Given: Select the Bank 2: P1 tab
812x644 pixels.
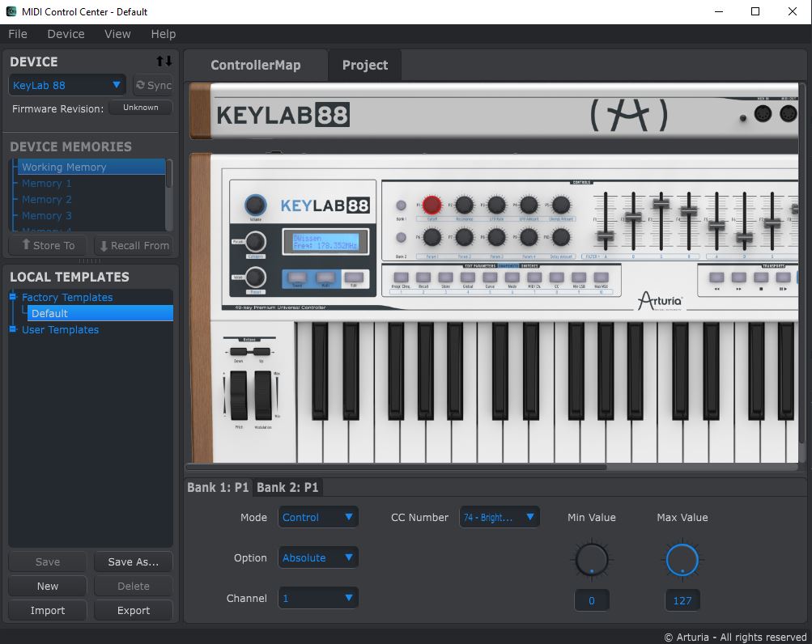Looking at the screenshot, I should coord(287,487).
